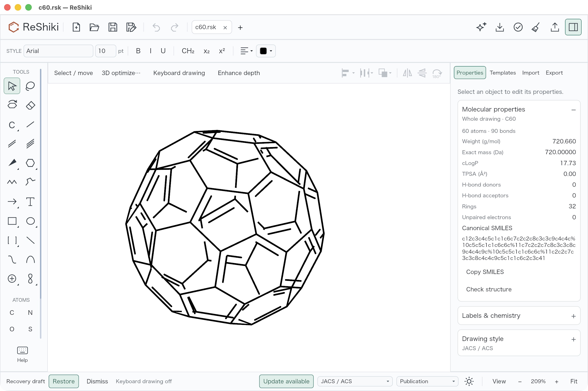Open the JACS / ACS style dropdown
Viewport: 588px width, 391px height.
[355, 381]
